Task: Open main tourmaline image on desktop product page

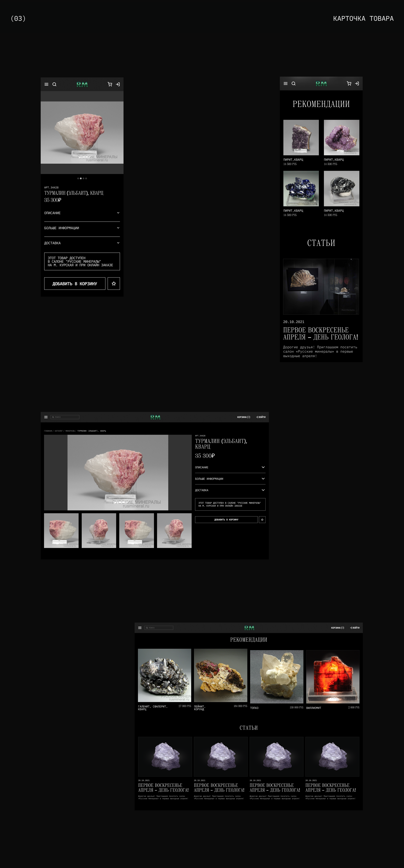Action: [118, 472]
